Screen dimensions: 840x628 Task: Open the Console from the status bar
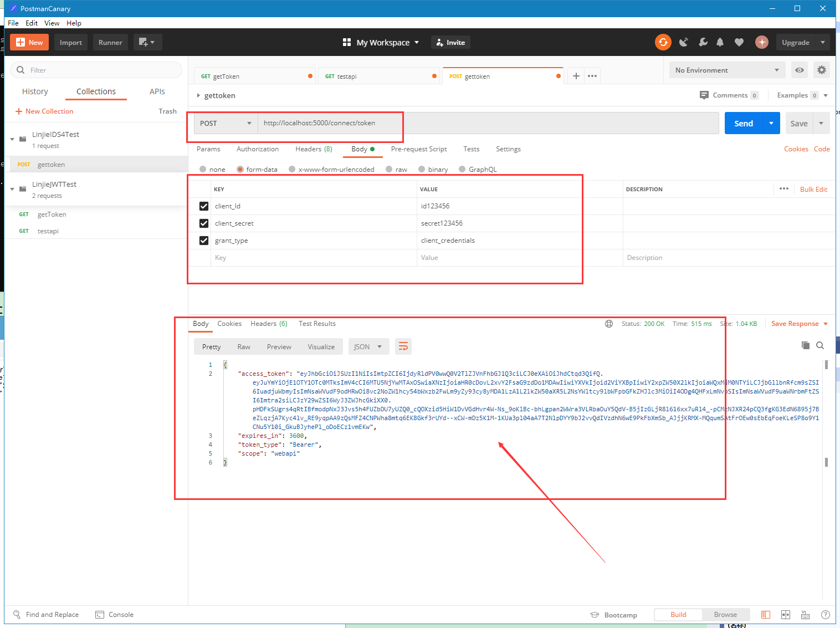pos(115,614)
